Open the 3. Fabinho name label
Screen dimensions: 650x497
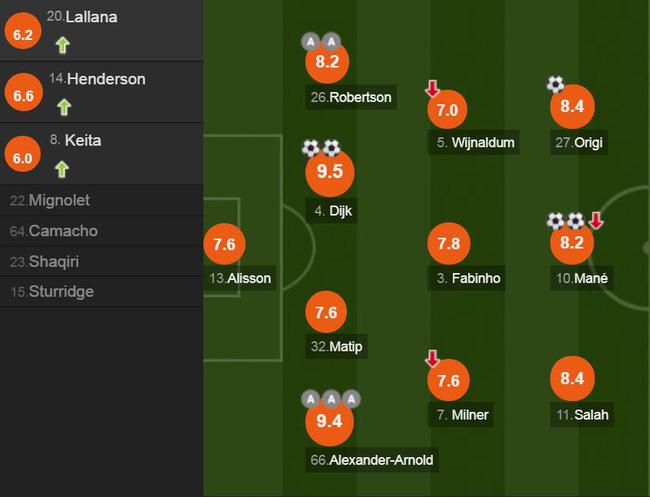pos(467,278)
